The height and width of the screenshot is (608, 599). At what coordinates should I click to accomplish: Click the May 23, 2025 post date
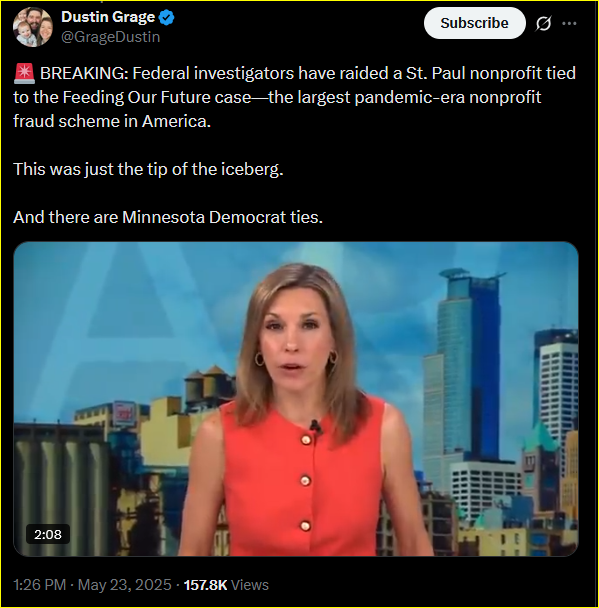pyautogui.click(x=124, y=585)
